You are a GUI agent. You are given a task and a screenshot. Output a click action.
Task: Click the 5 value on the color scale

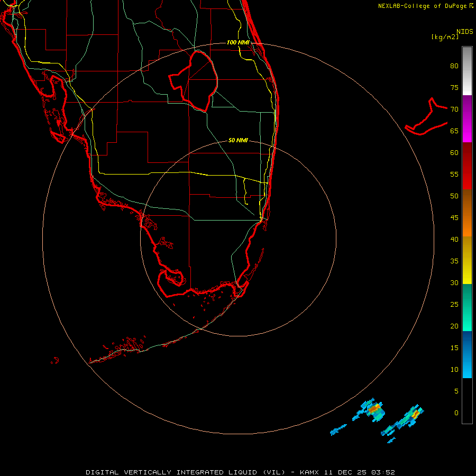tap(456, 391)
